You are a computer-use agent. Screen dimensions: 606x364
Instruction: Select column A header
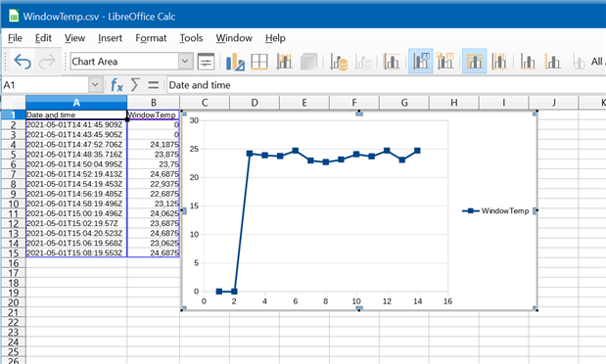pyautogui.click(x=76, y=103)
